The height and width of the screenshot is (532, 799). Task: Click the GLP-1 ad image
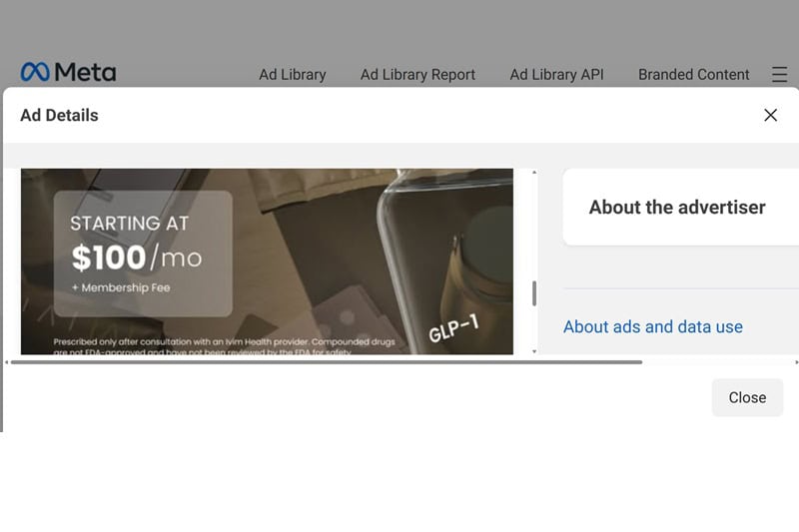267,262
